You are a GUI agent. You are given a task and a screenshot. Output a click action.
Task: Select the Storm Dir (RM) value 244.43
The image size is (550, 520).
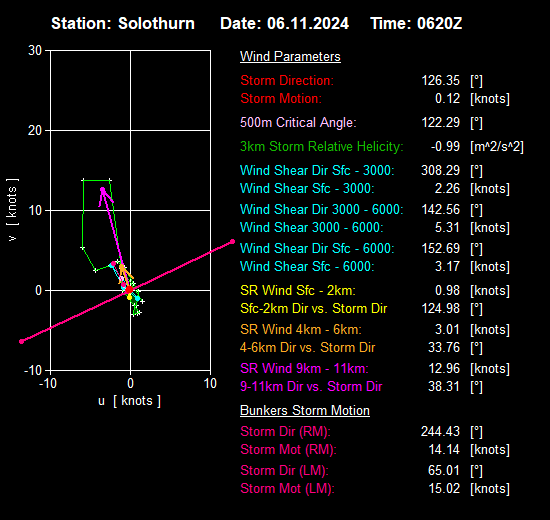(x=440, y=431)
